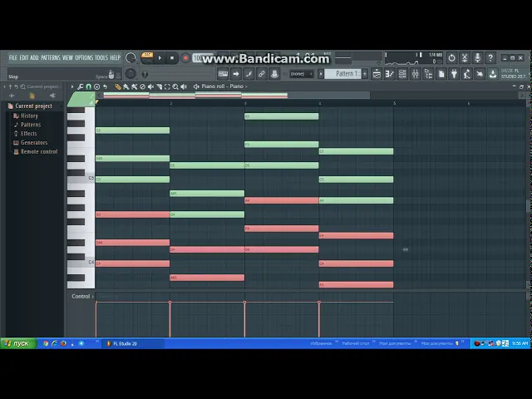Click the main pitch knob
The image size is (532, 399).
click(x=131, y=74)
